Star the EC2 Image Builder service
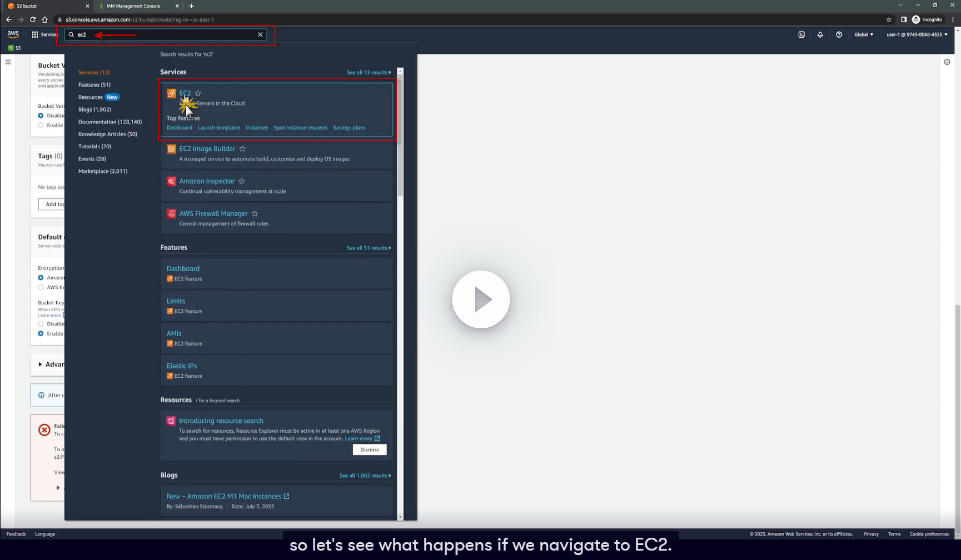This screenshot has width=961, height=560. tap(242, 149)
